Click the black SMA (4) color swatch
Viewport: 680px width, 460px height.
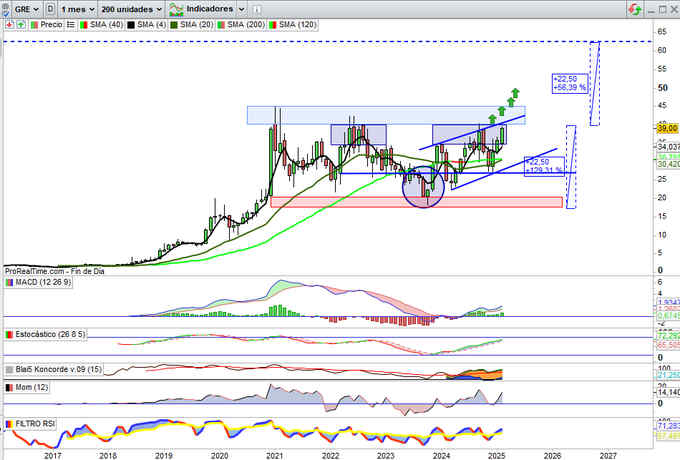pos(131,25)
